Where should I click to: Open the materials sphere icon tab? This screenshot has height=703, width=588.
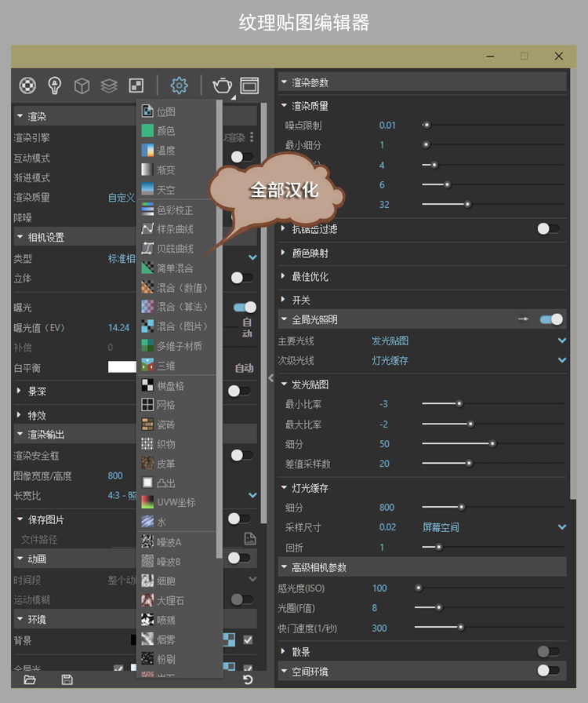(x=27, y=86)
